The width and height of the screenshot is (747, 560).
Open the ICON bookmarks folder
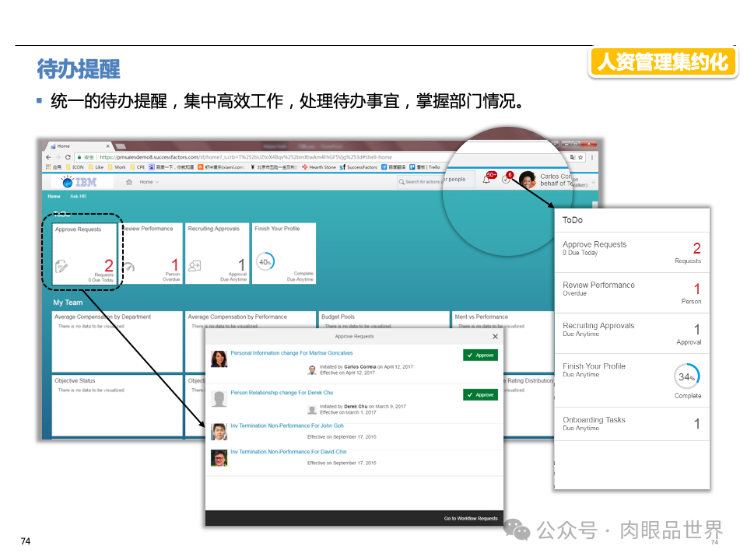tap(75, 167)
